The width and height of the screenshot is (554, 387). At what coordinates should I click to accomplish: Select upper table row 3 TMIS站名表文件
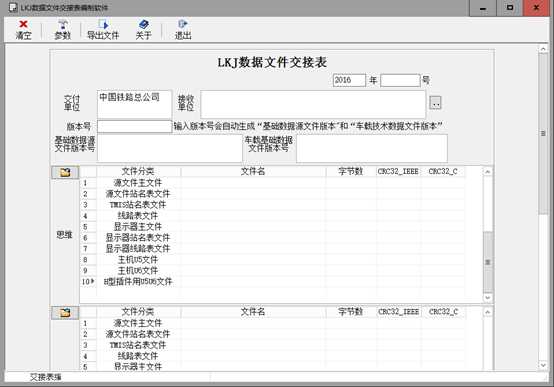(272, 205)
